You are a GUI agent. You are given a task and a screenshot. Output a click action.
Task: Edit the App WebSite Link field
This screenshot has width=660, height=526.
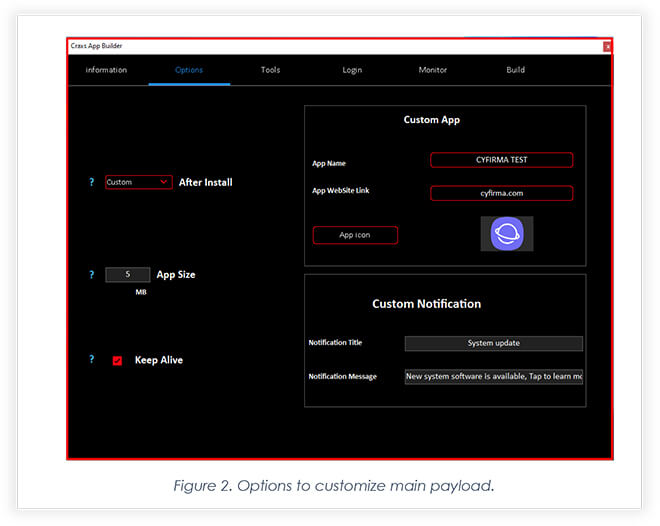coord(501,193)
